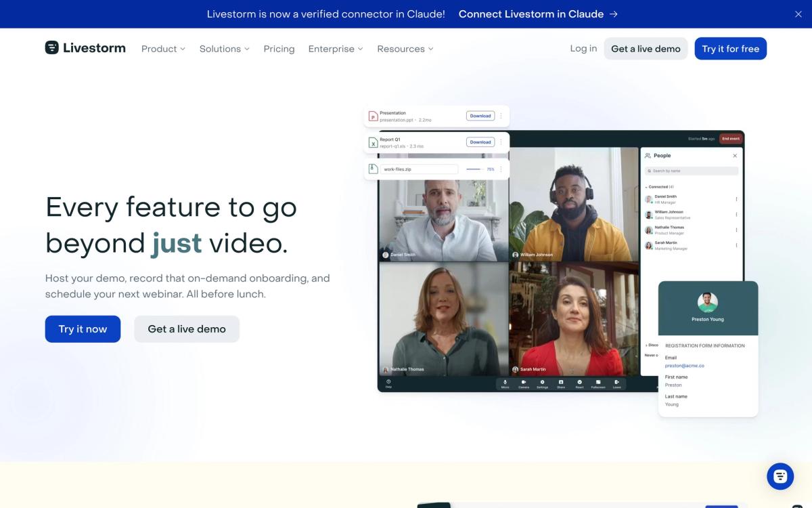Image resolution: width=812 pixels, height=508 pixels.
Task: Click the Log in link
Action: point(583,48)
